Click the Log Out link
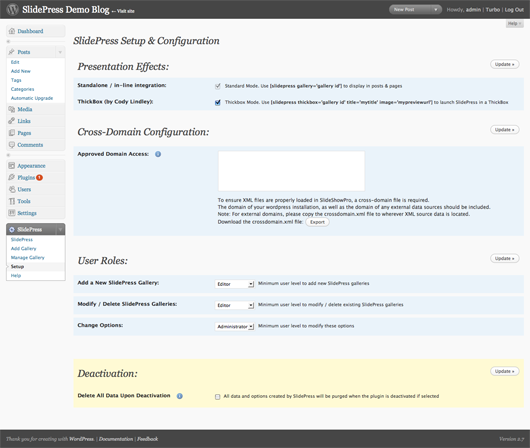This screenshot has width=530, height=448. coord(514,10)
